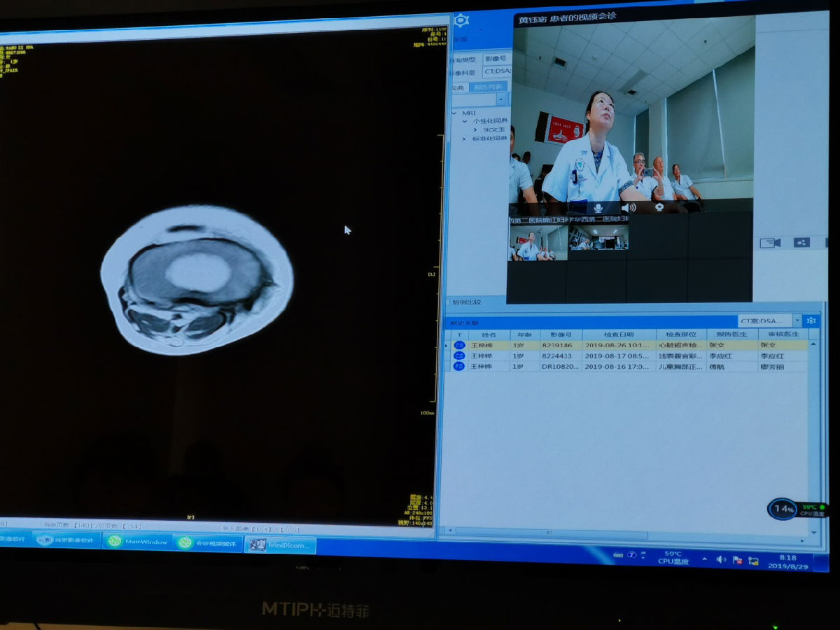This screenshot has width=840, height=630.
Task: Switch to MainWindow in the taskbar
Action: coord(139,542)
